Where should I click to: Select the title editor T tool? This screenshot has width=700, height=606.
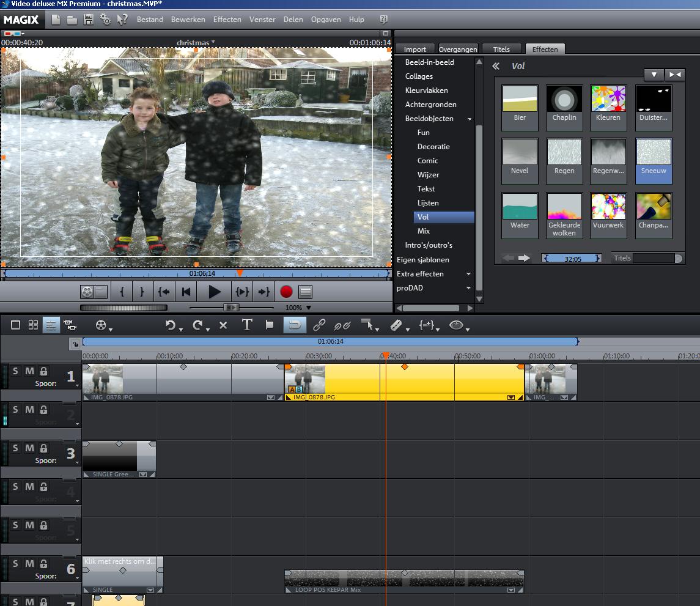pos(247,325)
